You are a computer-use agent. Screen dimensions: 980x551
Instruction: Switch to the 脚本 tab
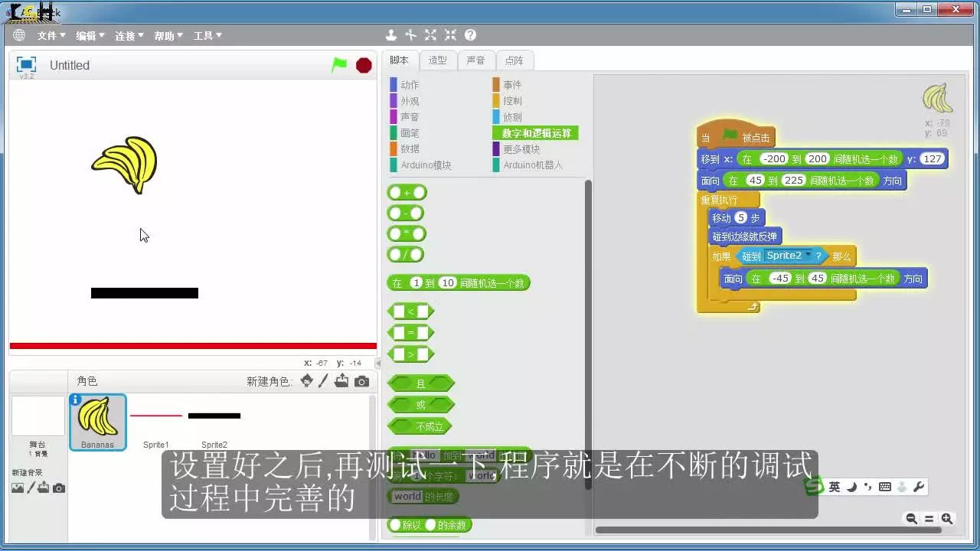(x=400, y=60)
